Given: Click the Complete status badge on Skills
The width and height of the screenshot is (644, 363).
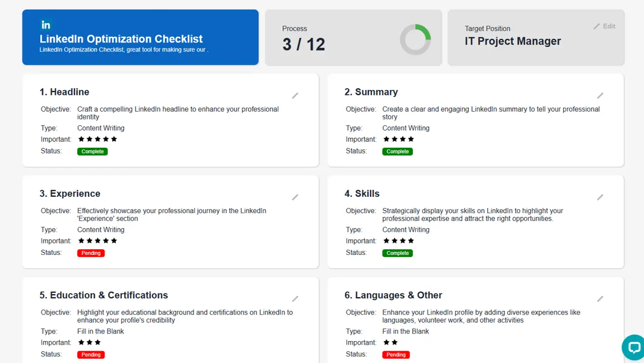Looking at the screenshot, I should pos(397,253).
